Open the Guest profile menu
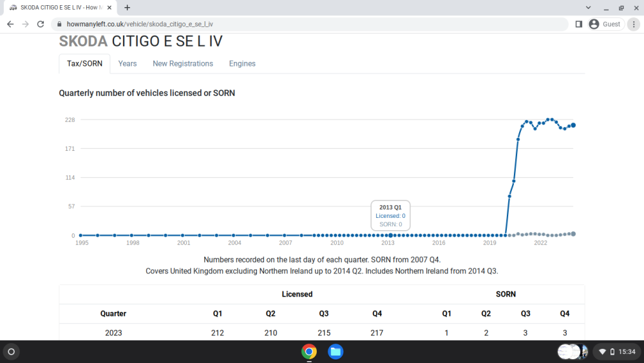This screenshot has height=363, width=644. pyautogui.click(x=606, y=25)
